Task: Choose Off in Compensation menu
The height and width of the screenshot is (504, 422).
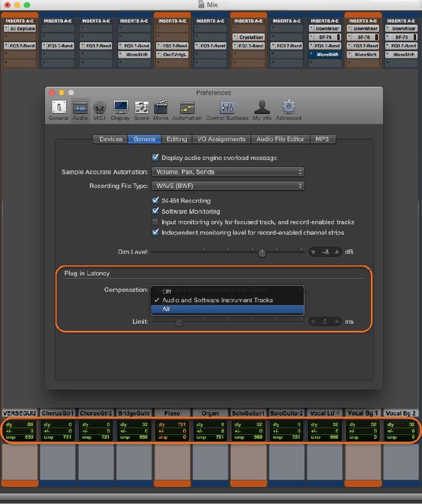Action: tap(227, 291)
